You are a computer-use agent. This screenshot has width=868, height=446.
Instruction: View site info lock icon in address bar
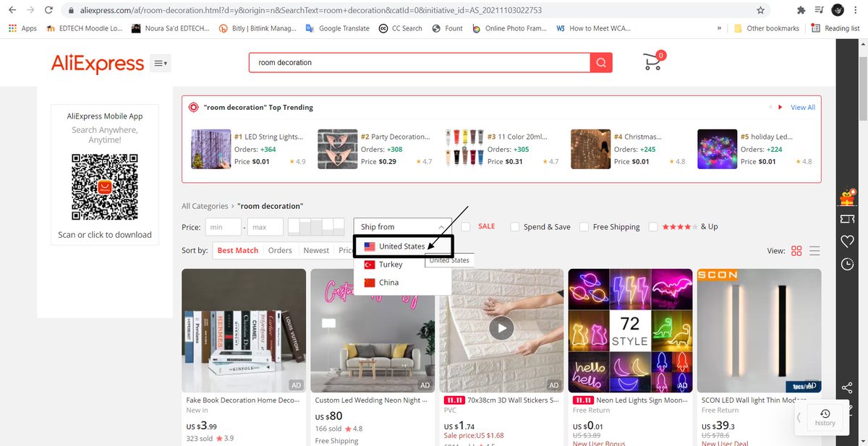click(71, 11)
